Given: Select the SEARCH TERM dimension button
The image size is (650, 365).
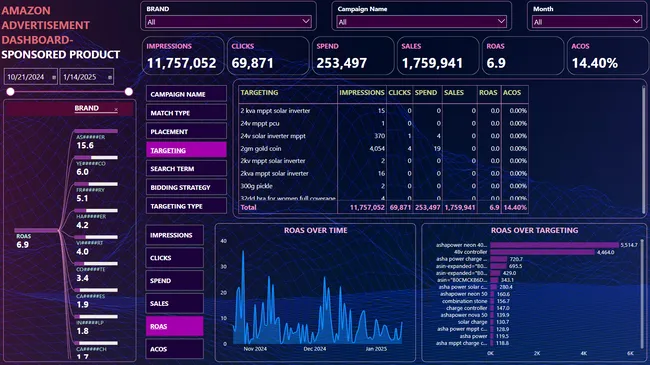Looking at the screenshot, I should 187,169.
